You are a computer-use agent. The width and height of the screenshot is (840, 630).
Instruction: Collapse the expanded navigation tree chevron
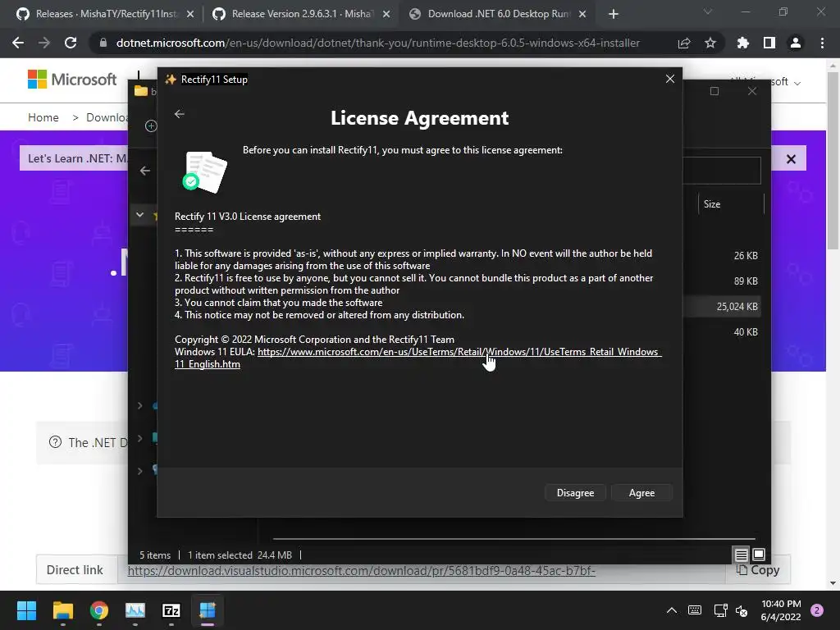point(139,215)
